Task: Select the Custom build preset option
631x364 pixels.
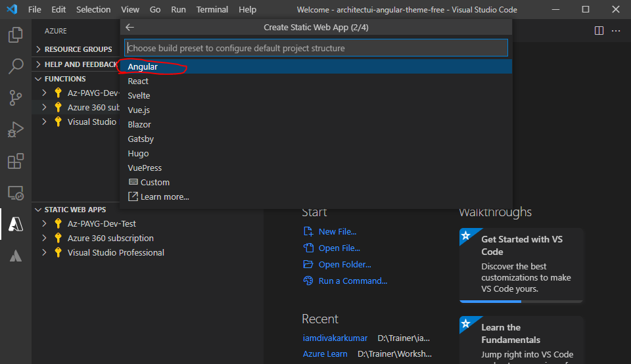Action: coord(316,182)
